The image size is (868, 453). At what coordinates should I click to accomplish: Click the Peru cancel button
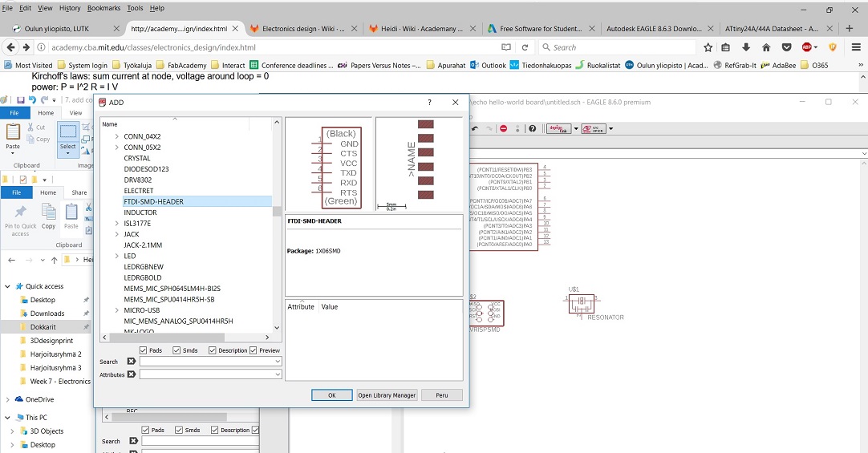coord(442,395)
